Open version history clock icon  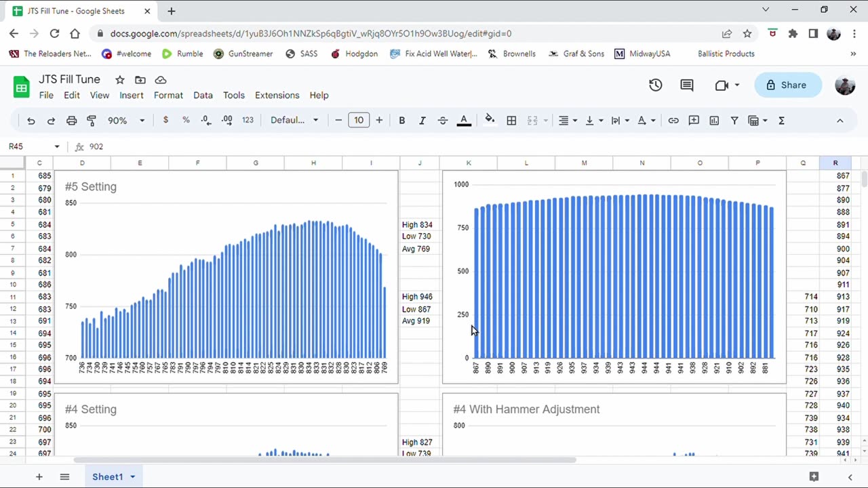pos(655,85)
